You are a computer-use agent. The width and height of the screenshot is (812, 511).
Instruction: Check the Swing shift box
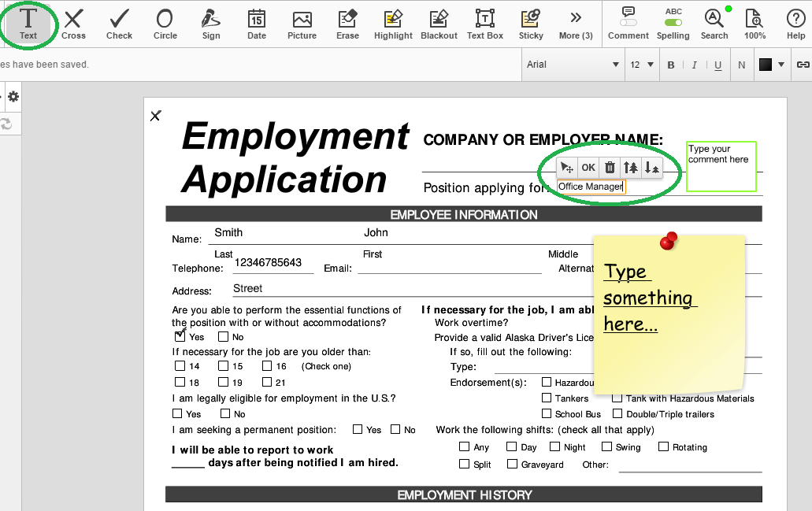pyautogui.click(x=606, y=446)
